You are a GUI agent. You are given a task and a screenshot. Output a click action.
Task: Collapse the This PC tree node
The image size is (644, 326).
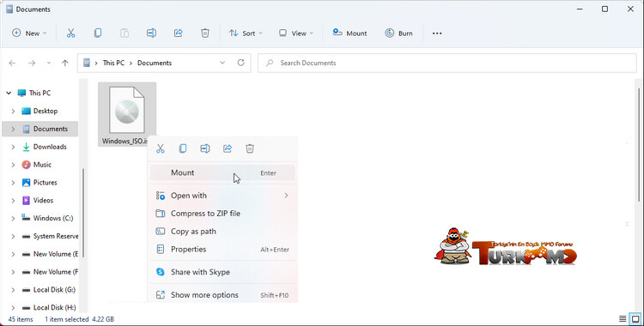[x=9, y=94]
